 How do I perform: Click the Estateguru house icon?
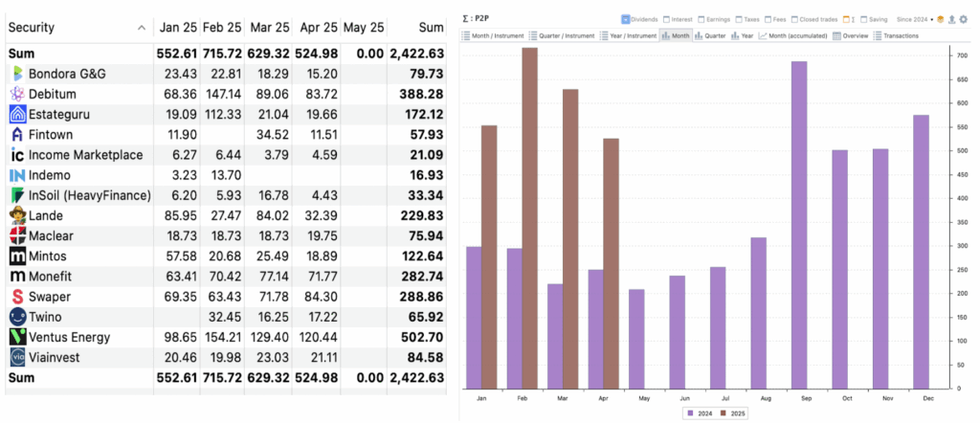coord(17,114)
